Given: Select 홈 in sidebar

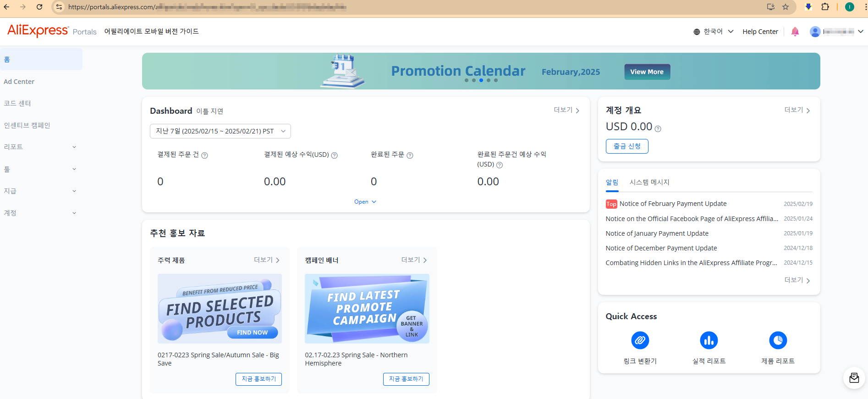Looking at the screenshot, I should [x=41, y=59].
